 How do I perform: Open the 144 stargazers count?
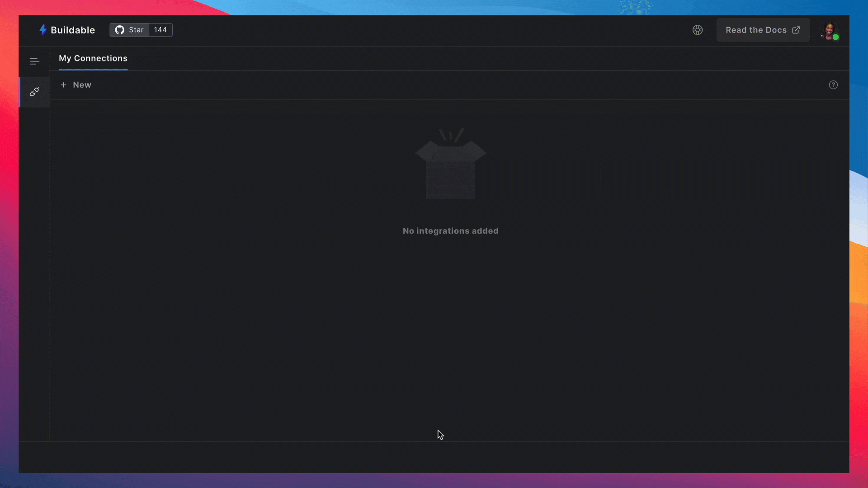(160, 30)
